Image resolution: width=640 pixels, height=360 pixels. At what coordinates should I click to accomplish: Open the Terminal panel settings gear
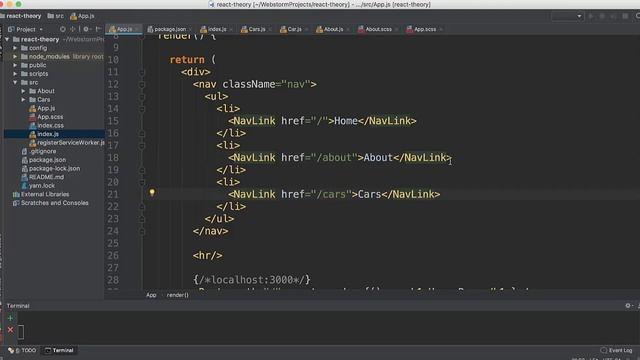tap(628, 305)
